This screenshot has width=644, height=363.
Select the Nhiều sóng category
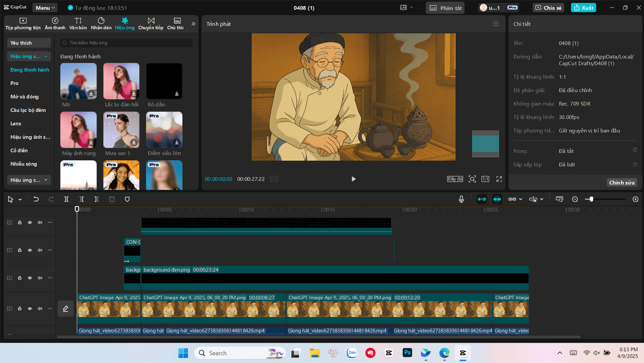click(x=24, y=164)
